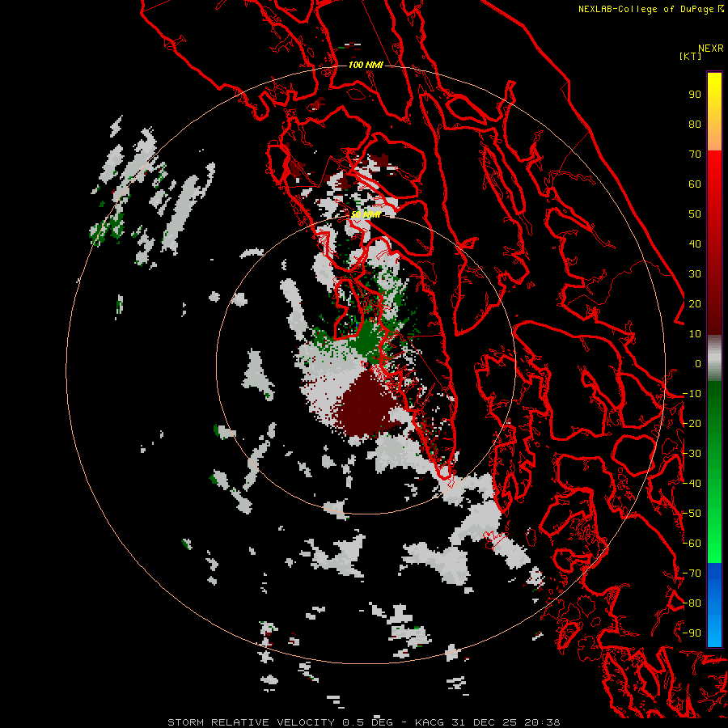
Task: Click the -50 knot scale label
Action: coord(692,514)
